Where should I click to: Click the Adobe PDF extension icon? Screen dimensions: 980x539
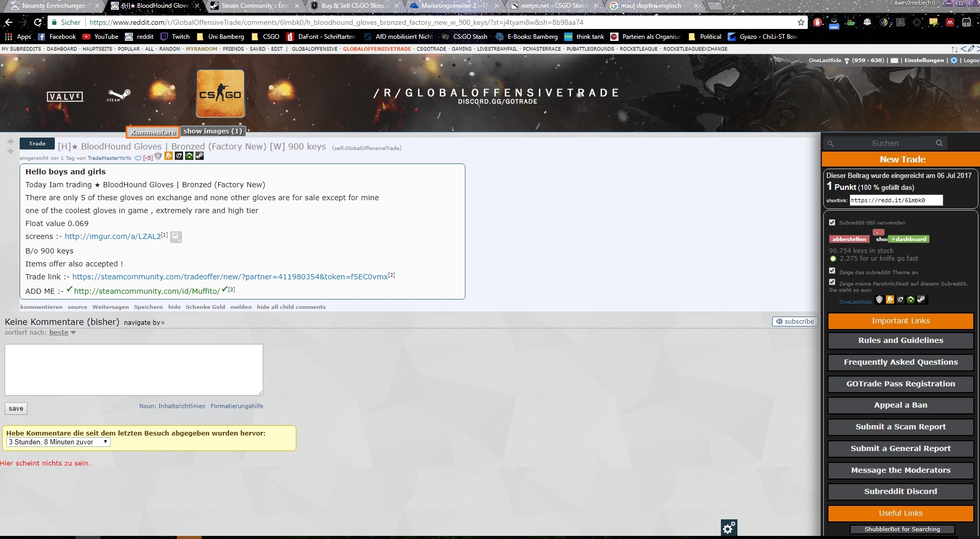[900, 22]
